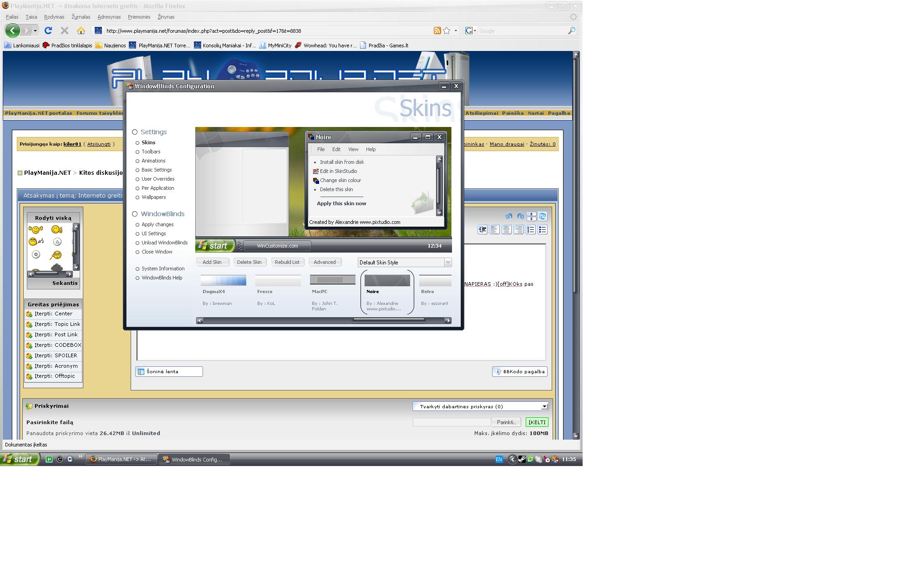Click Apply this skin now
The image size is (919, 588).
point(341,203)
